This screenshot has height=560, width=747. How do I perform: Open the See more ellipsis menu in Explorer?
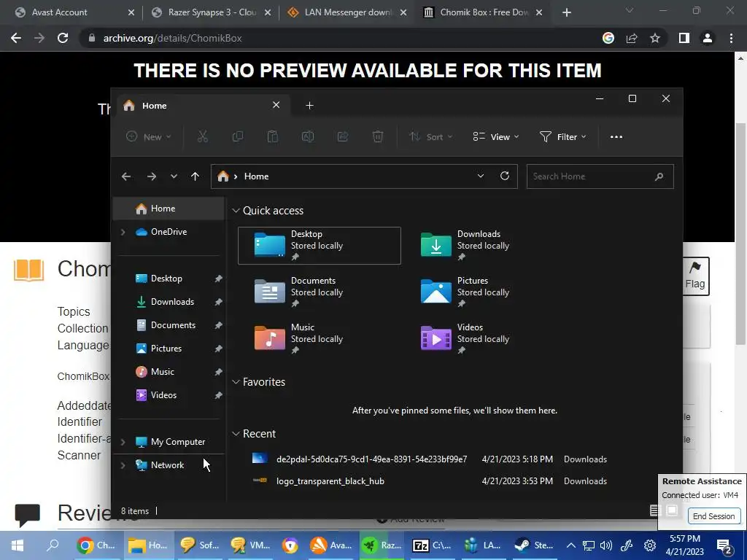pyautogui.click(x=616, y=137)
